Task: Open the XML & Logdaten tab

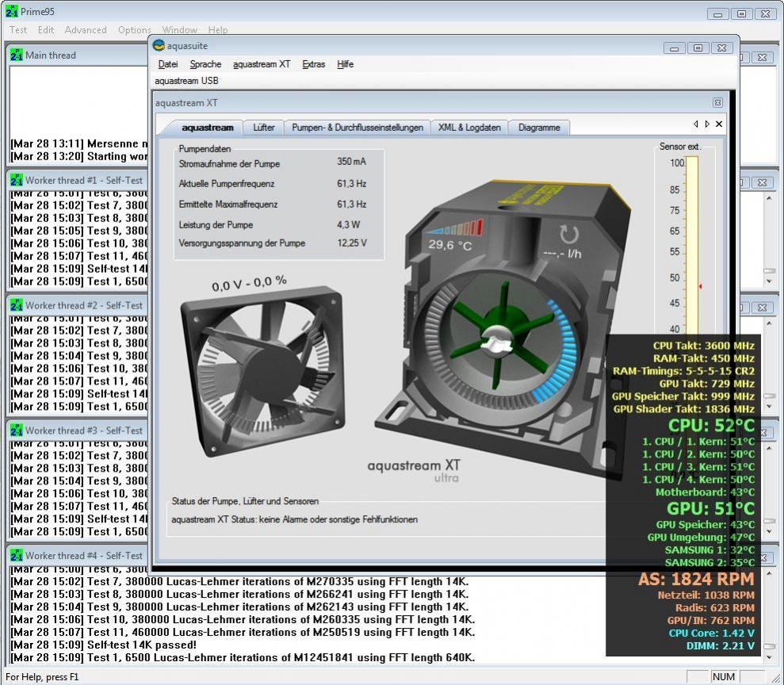Action: point(469,128)
